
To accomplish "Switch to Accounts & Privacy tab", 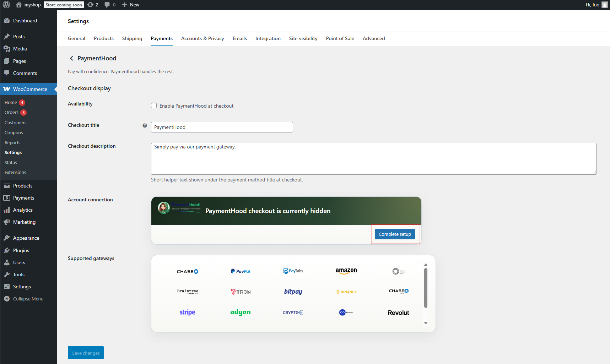I will (x=203, y=38).
